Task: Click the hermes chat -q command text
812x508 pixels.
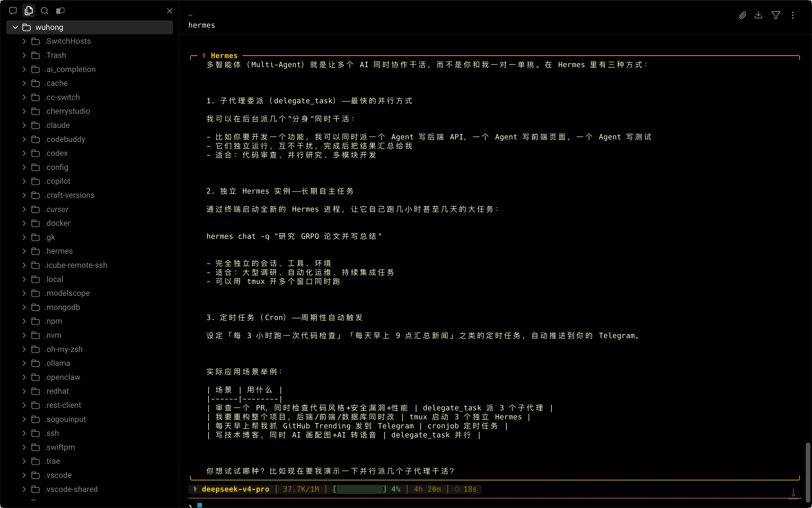Action: coord(294,236)
